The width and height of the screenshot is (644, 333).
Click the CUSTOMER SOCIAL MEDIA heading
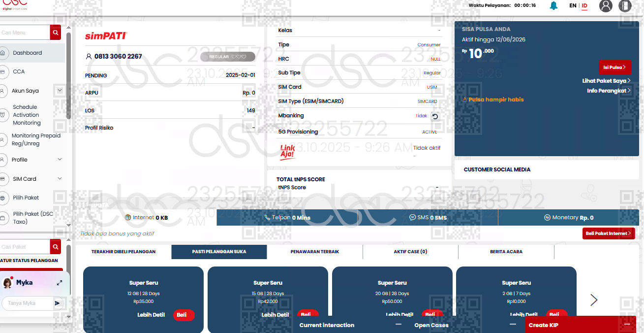click(497, 169)
